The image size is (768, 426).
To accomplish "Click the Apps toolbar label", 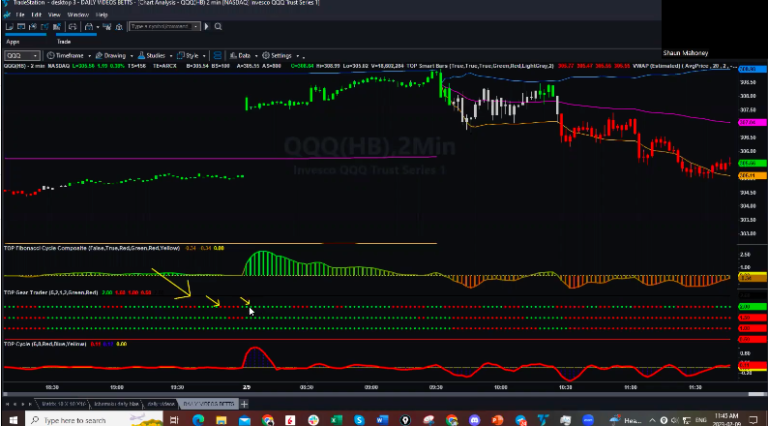I will pos(13,41).
